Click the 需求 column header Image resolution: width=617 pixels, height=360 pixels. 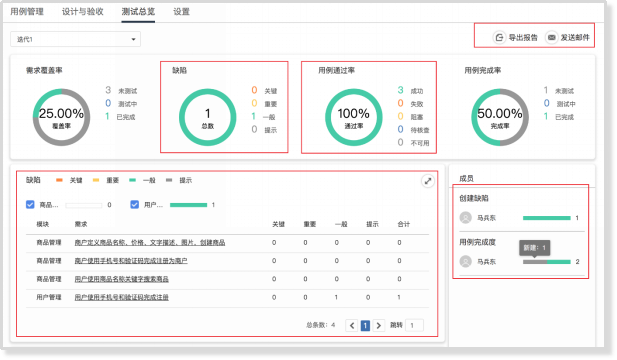pyautogui.click(x=81, y=224)
